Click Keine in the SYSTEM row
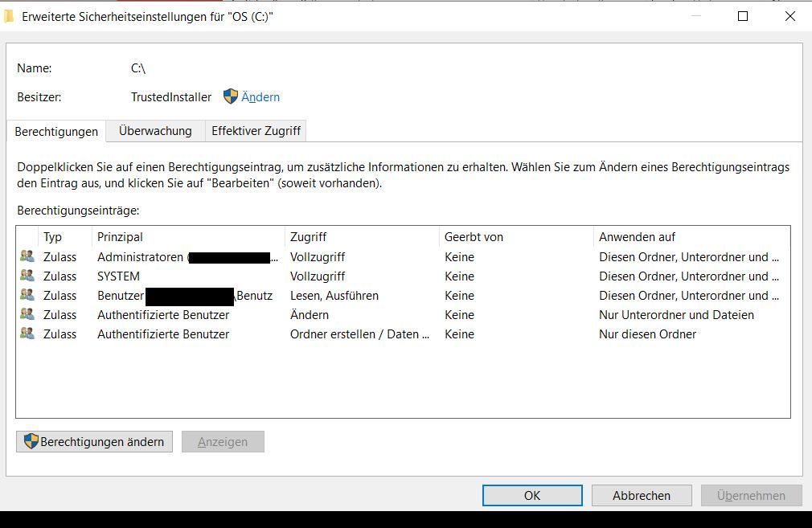Image resolution: width=812 pixels, height=528 pixels. (x=459, y=276)
